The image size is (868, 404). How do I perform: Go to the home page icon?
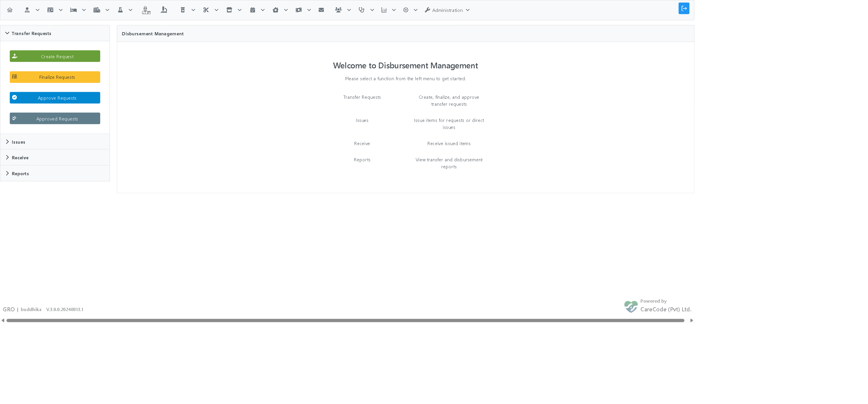click(10, 10)
